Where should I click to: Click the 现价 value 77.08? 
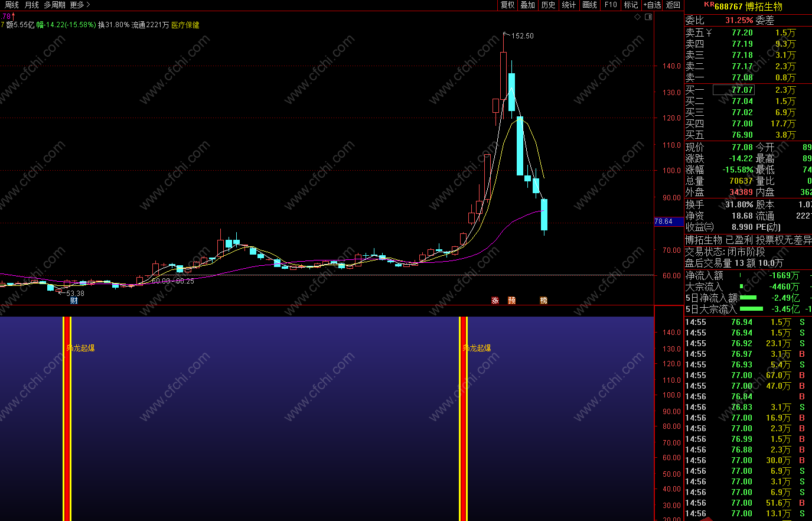tap(742, 147)
